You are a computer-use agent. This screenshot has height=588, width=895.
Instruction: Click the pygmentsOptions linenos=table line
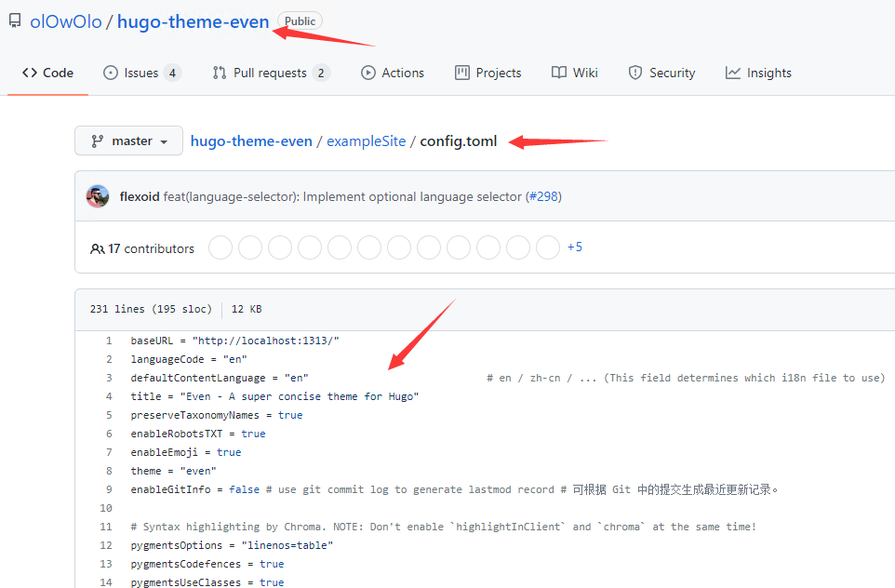coord(233,545)
